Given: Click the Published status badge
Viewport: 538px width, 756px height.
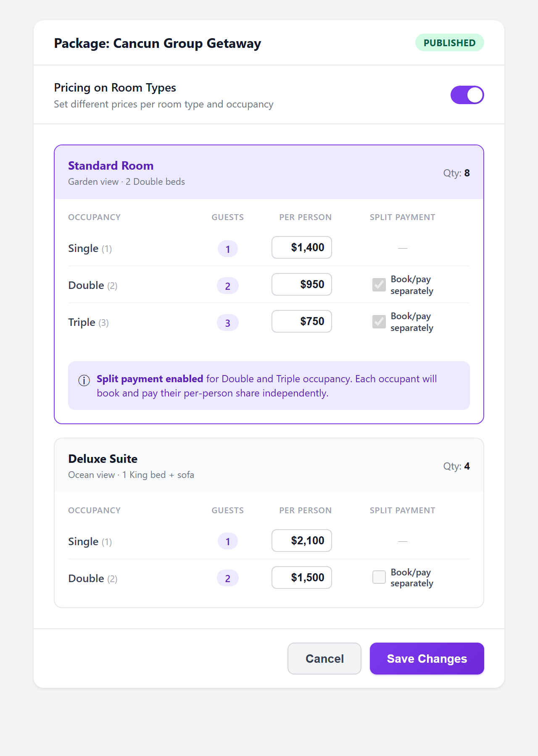Looking at the screenshot, I should pyautogui.click(x=449, y=43).
